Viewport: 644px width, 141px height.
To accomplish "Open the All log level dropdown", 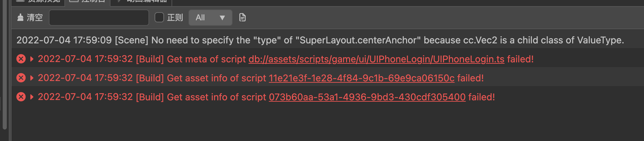I will [210, 18].
